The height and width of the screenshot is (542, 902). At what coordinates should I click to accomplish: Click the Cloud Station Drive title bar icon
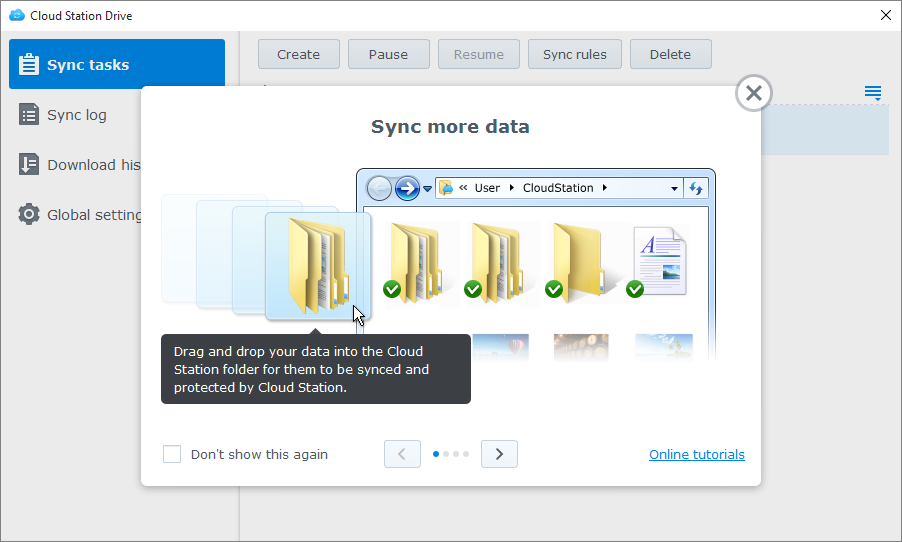point(16,15)
